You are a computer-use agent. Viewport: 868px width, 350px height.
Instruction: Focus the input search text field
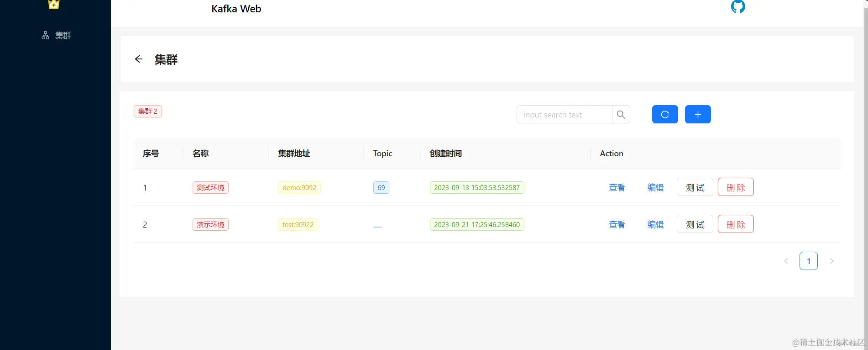[x=565, y=115]
